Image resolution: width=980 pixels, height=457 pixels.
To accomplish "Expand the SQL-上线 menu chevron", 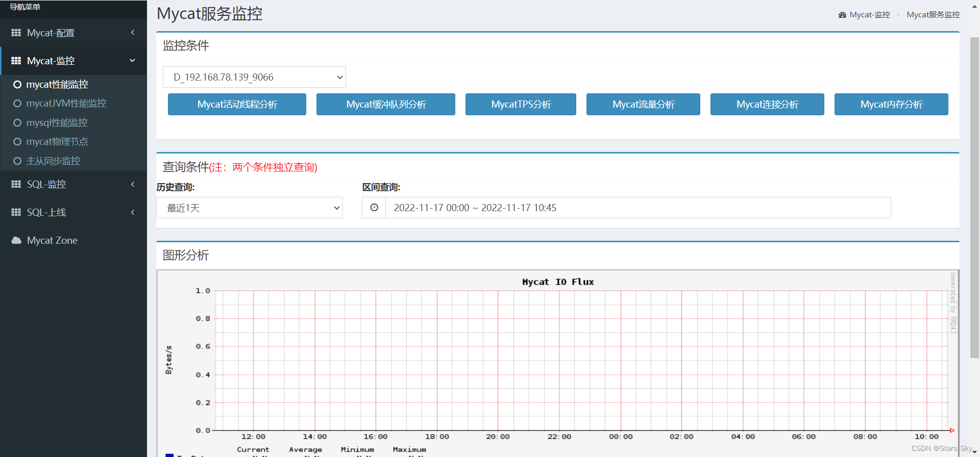I will tap(133, 212).
